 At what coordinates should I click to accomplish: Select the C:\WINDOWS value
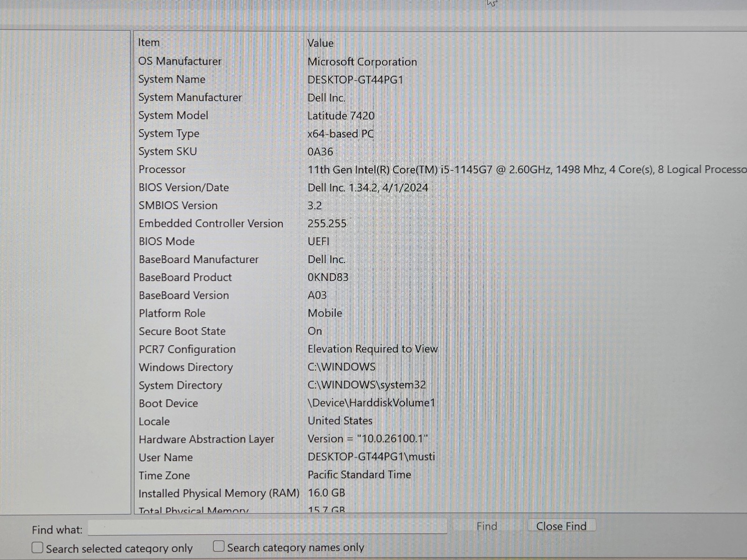point(341,367)
